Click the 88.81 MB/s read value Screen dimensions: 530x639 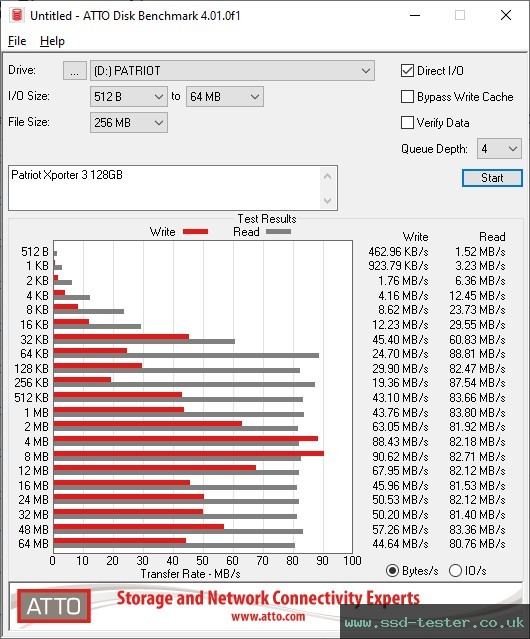point(477,354)
